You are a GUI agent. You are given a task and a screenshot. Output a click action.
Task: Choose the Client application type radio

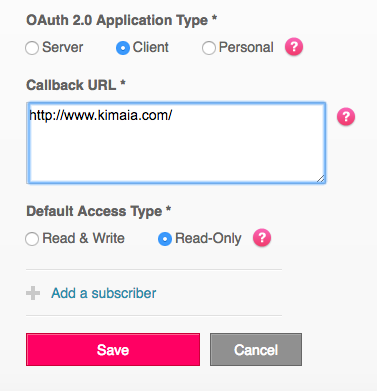(x=123, y=48)
